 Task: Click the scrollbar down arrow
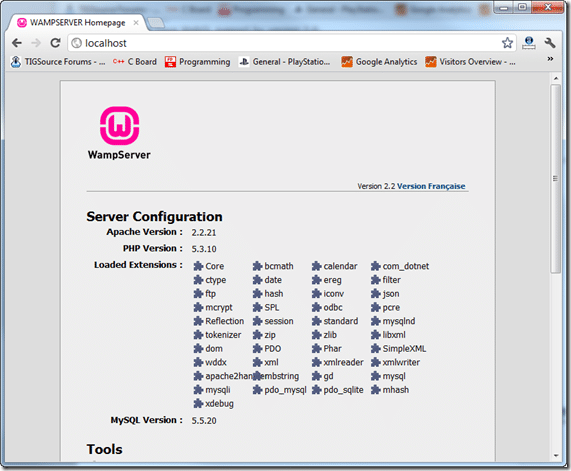[556, 455]
